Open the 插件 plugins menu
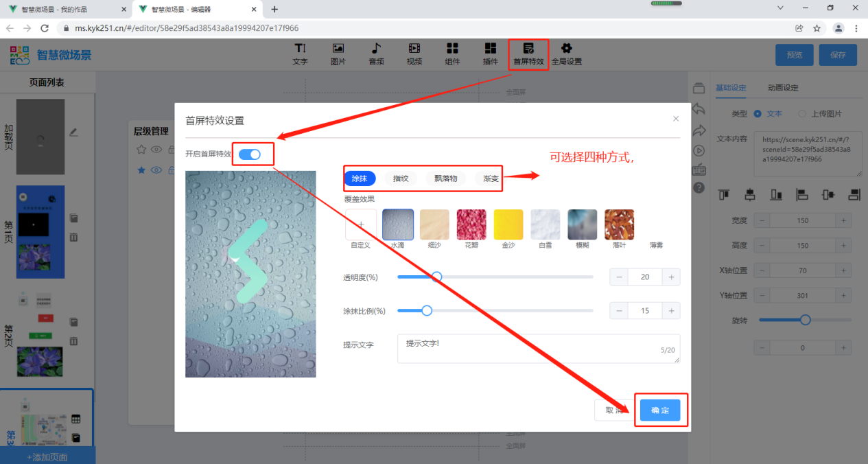The height and width of the screenshot is (464, 868). [x=490, y=54]
